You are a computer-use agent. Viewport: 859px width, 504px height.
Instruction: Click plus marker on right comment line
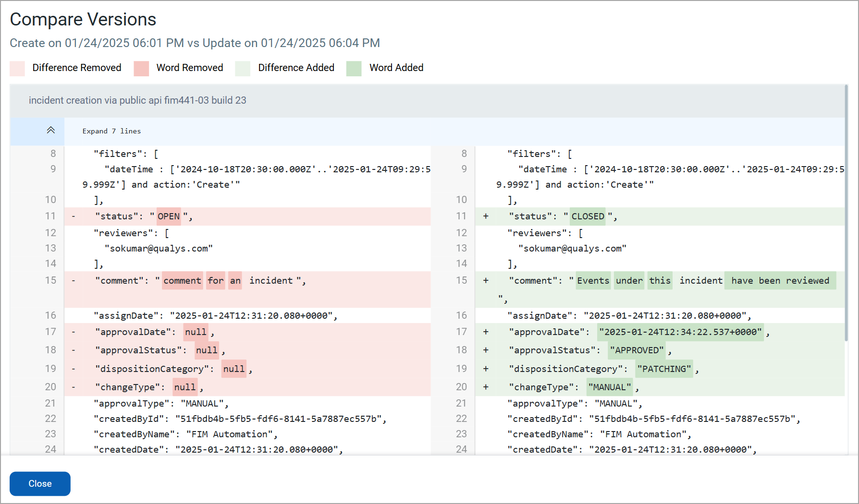tap(486, 281)
